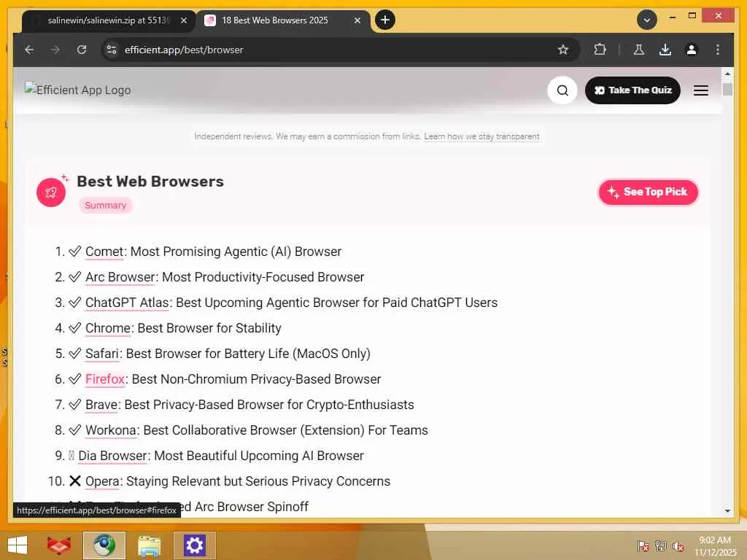The width and height of the screenshot is (747, 560).
Task: Click the page scrollbar up arrow
Action: (727, 74)
